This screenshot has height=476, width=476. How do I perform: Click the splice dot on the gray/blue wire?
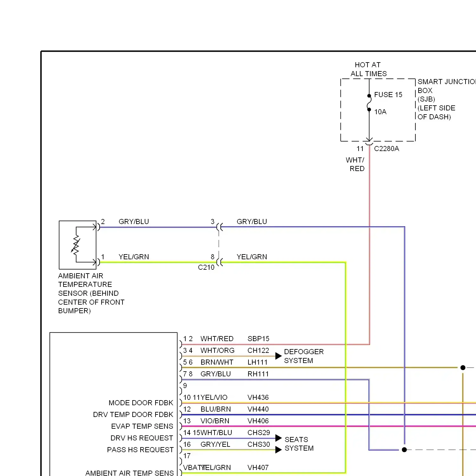pos(404,450)
